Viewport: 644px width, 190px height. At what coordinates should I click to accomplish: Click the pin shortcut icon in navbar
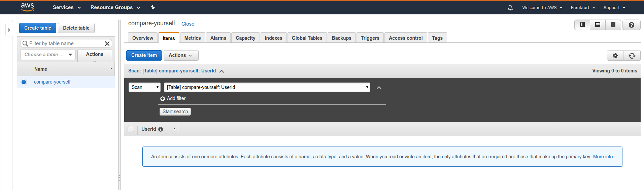152,7
